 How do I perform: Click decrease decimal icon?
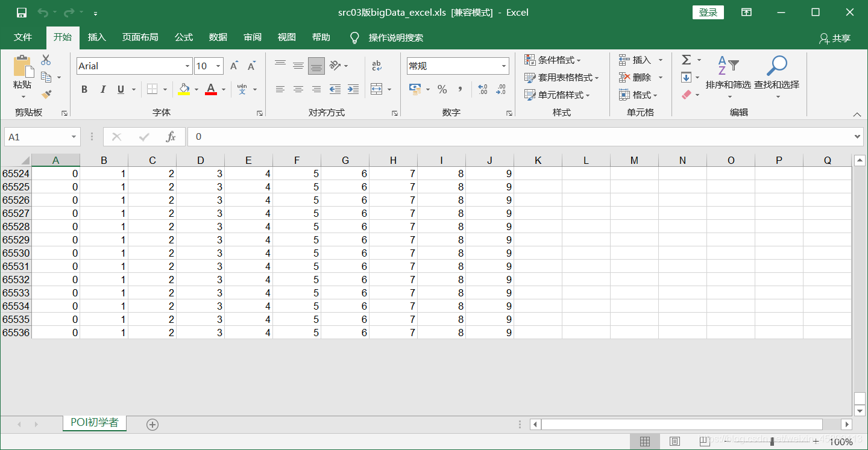coord(501,90)
